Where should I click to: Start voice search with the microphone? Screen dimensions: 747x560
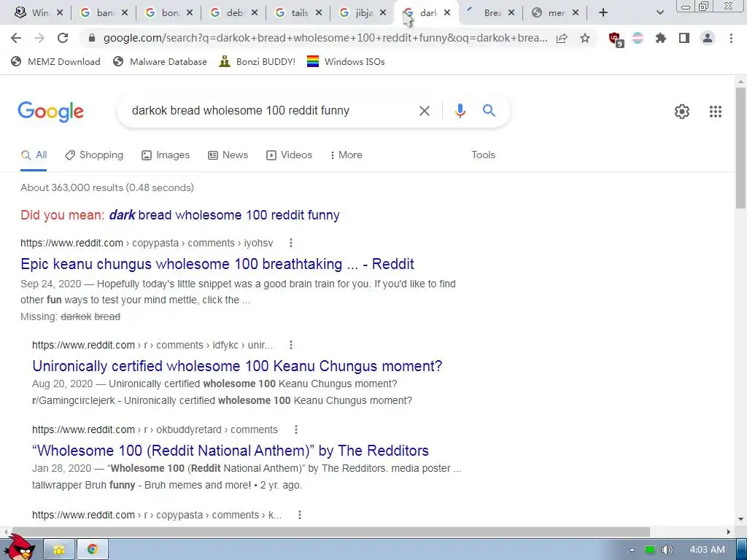460,111
